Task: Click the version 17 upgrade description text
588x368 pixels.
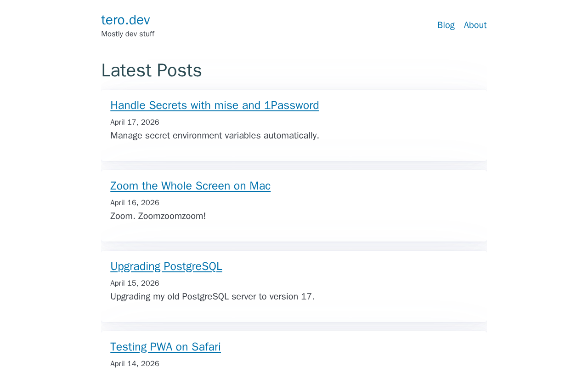Action: [212, 297]
